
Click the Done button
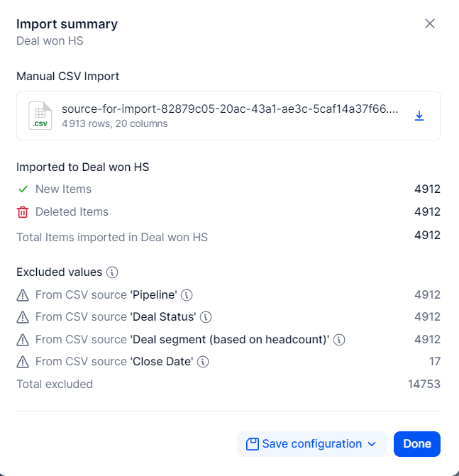pyautogui.click(x=417, y=444)
